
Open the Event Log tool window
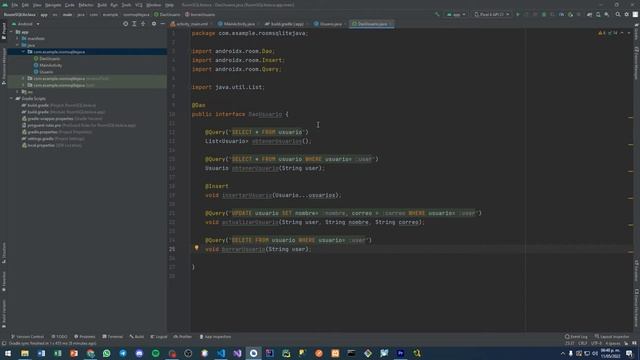pyautogui.click(x=576, y=337)
